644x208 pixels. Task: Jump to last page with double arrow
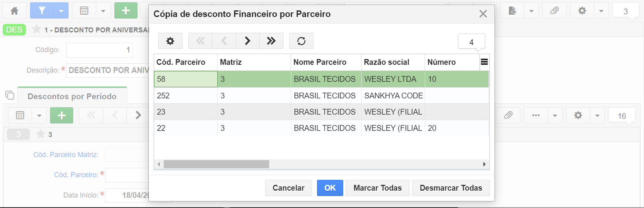[x=272, y=41]
